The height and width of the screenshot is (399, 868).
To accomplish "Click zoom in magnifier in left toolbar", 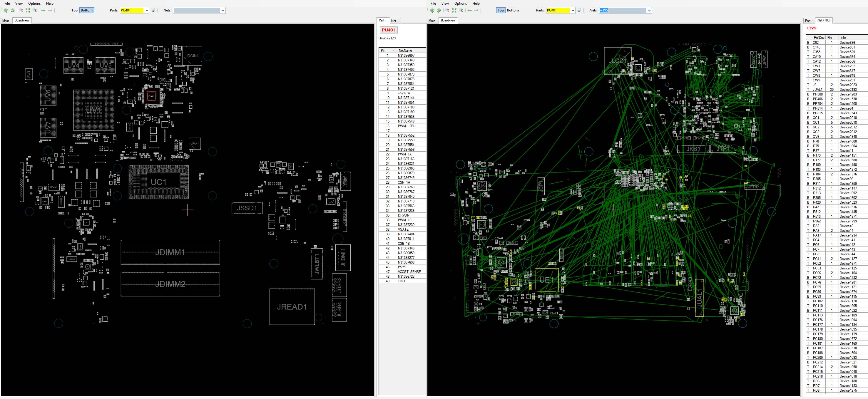I will (x=35, y=11).
